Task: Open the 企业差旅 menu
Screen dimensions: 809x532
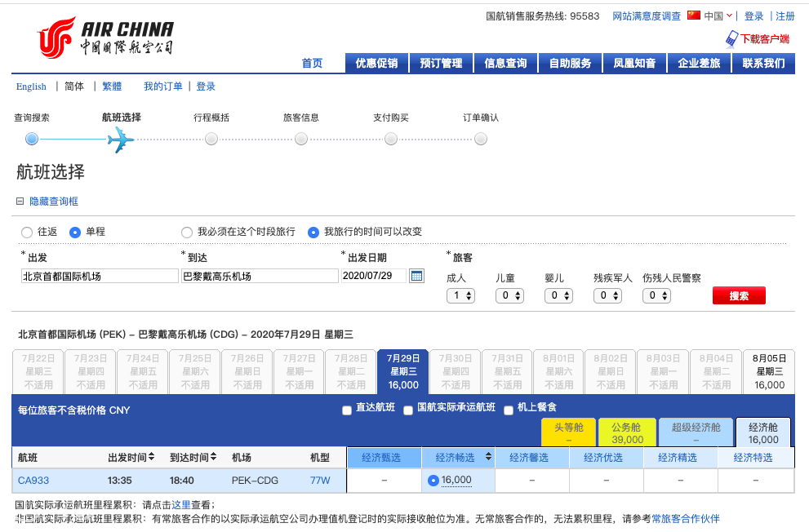Action: pyautogui.click(x=699, y=64)
